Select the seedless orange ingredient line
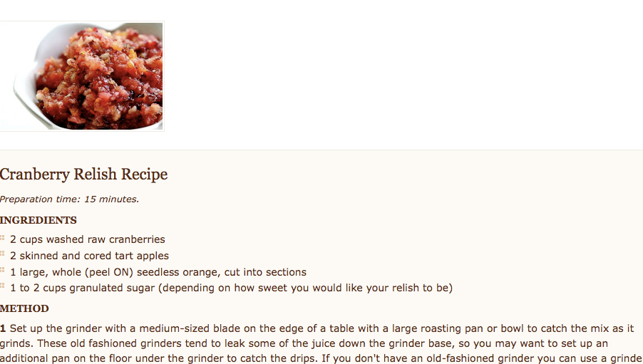The width and height of the screenshot is (643, 364). [158, 272]
